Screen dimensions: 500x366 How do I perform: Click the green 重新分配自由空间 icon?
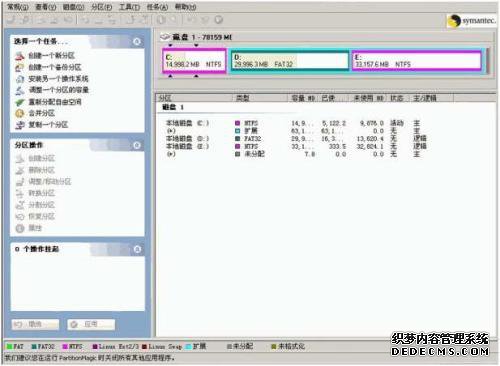[x=20, y=102]
